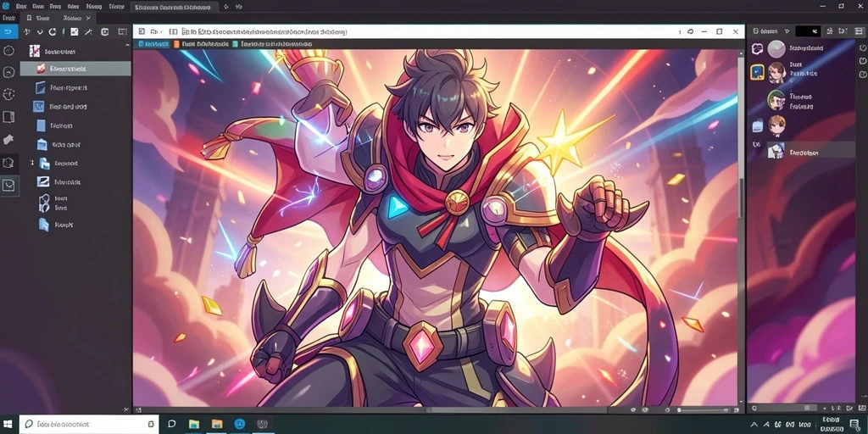868x434 pixels.
Task: Switch to the canvas tab with the orange icon
Action: [201, 44]
